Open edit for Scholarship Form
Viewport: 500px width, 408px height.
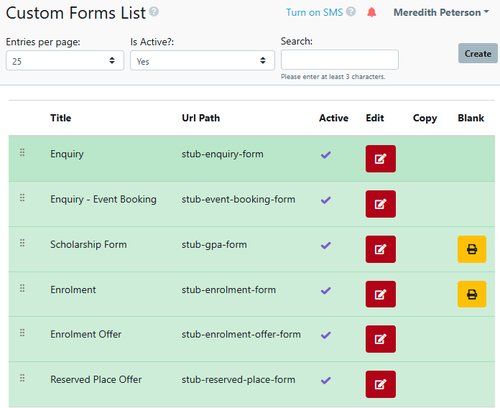tap(381, 249)
